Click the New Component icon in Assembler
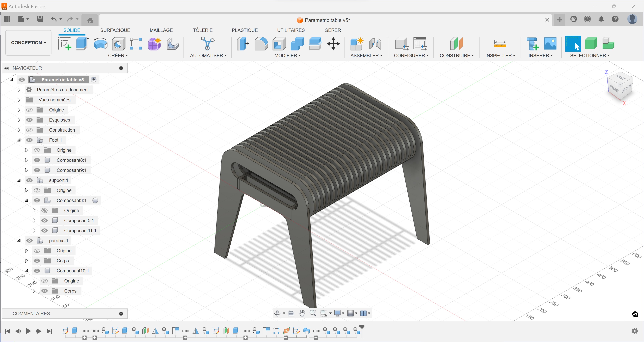The width and height of the screenshot is (644, 342). 357,43
